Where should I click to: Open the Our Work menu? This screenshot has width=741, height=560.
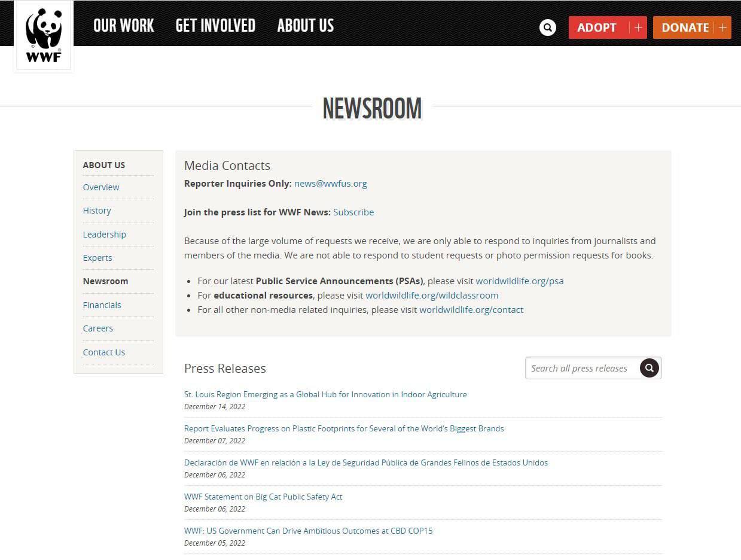pos(124,26)
